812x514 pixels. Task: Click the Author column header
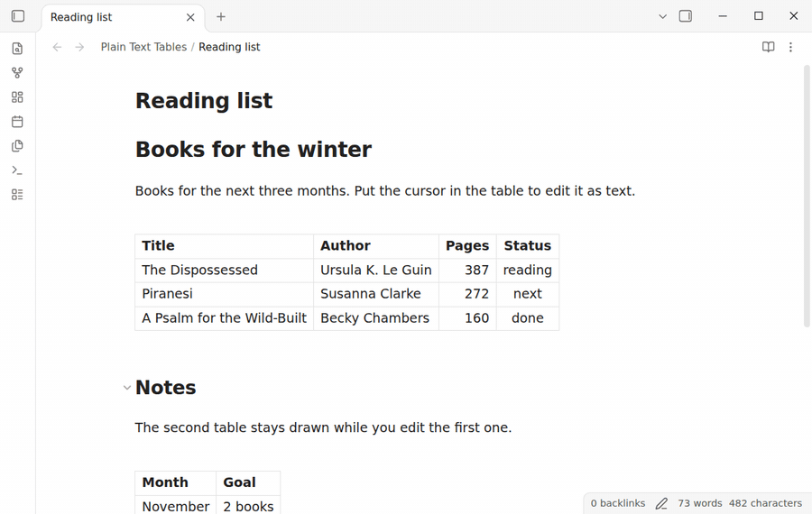[376, 246]
